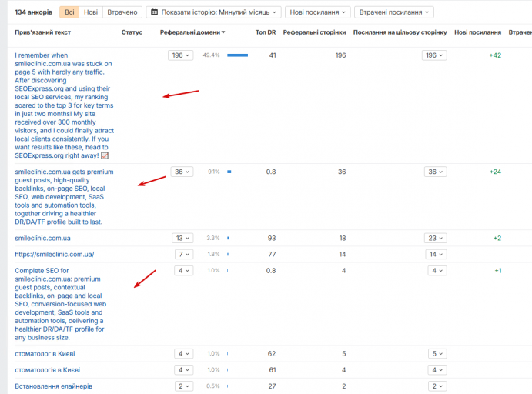532x394 pixels.
Task: Expand the 23 links-to-target dropdown
Action: tap(436, 238)
